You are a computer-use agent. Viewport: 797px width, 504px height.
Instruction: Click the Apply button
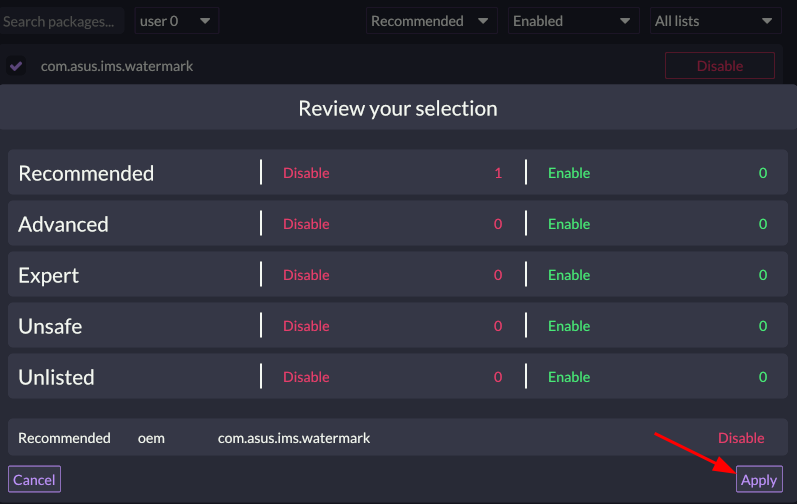[x=758, y=480]
